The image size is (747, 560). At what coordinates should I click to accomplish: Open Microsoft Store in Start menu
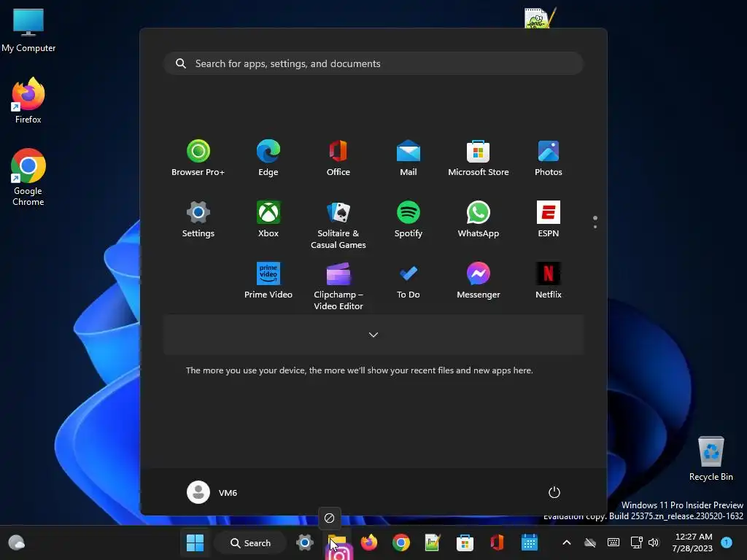pyautogui.click(x=479, y=158)
